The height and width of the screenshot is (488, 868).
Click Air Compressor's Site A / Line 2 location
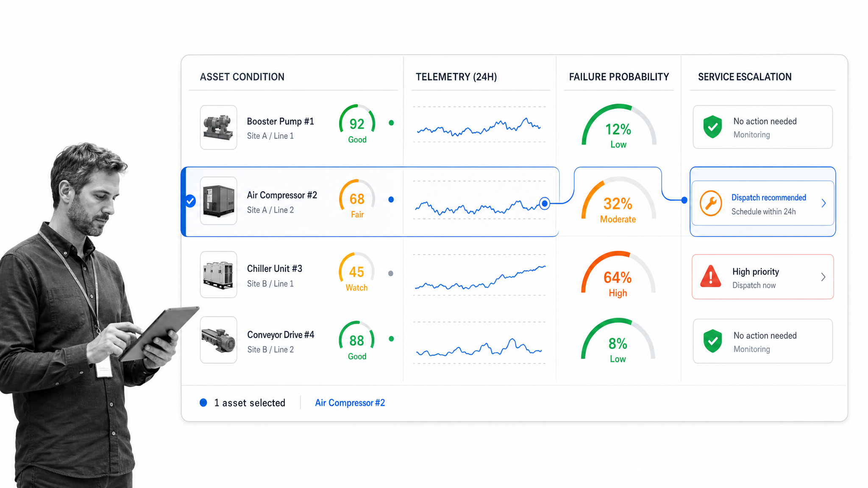(270, 210)
